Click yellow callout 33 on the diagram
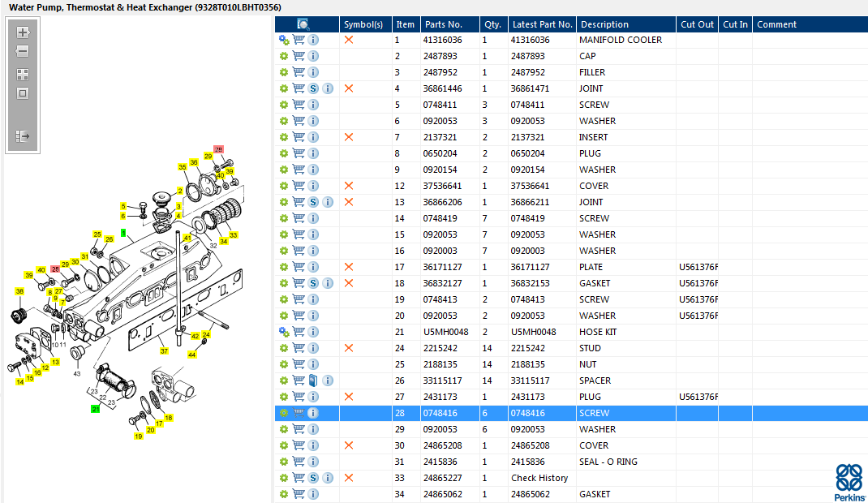Viewport: 868px width, 503px height. [x=233, y=235]
